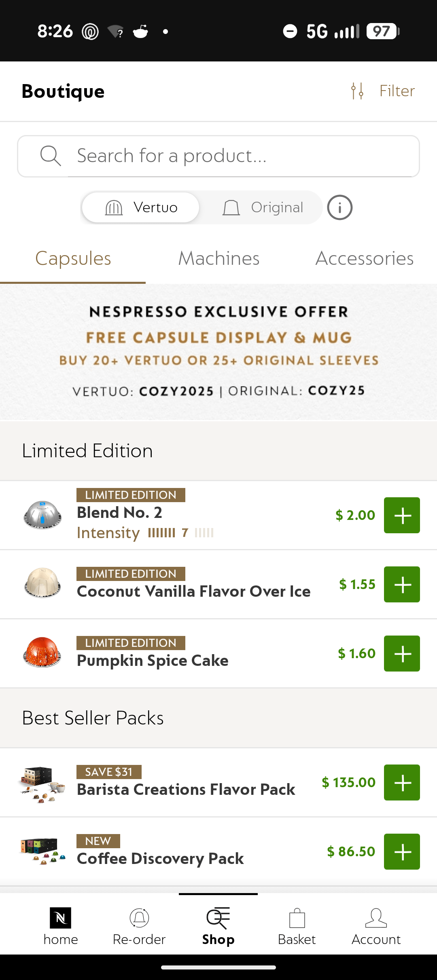The height and width of the screenshot is (980, 437).
Task: Open the Filter options icon
Action: 358,91
